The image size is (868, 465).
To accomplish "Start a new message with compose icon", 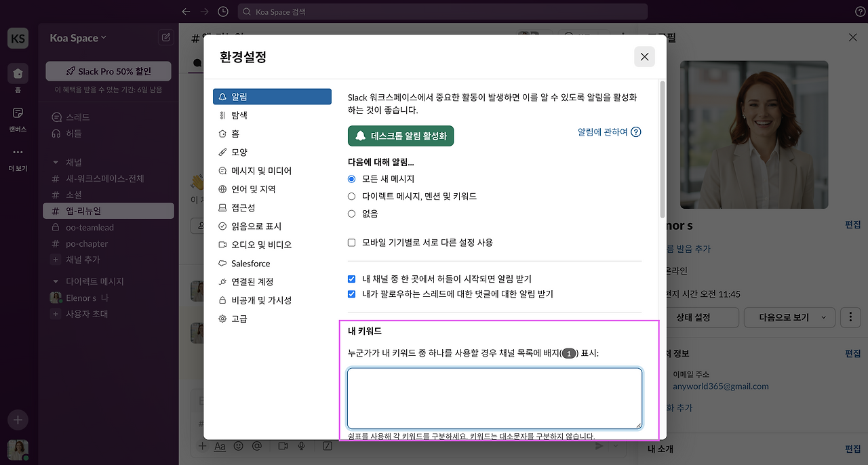I will [x=165, y=37].
